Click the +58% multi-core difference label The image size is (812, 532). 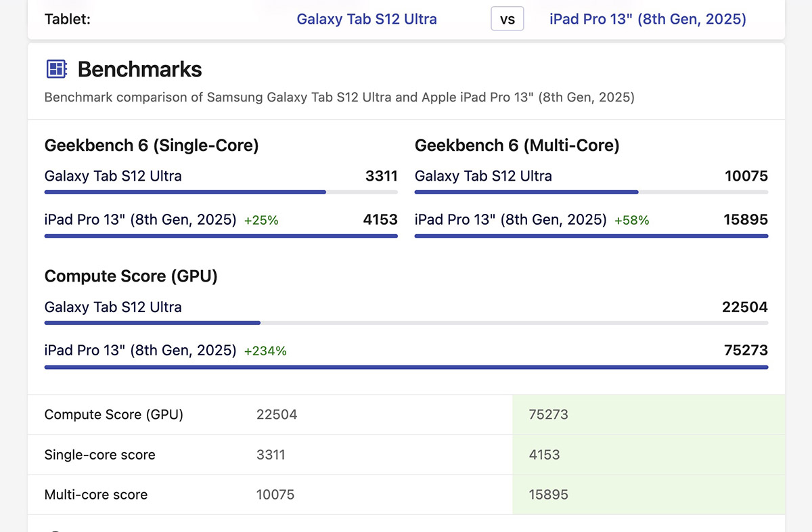click(632, 221)
